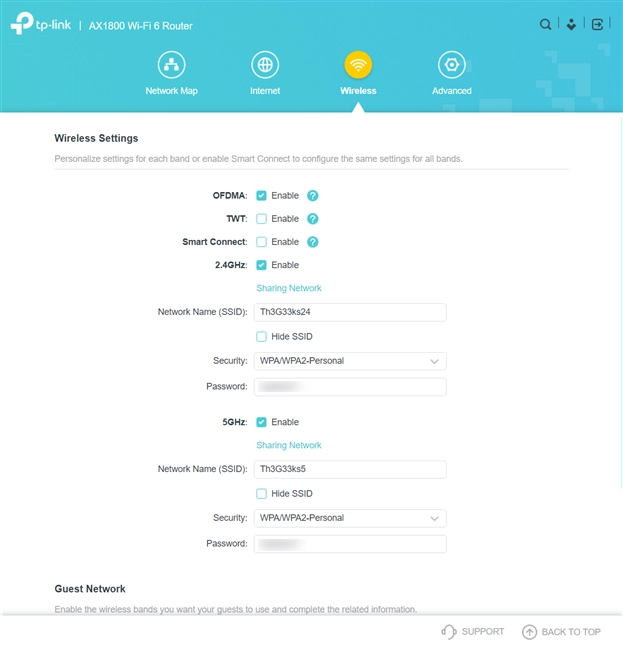The height and width of the screenshot is (648, 623).
Task: Toggle the 2.4GHz Enable checkbox
Action: pyautogui.click(x=261, y=265)
